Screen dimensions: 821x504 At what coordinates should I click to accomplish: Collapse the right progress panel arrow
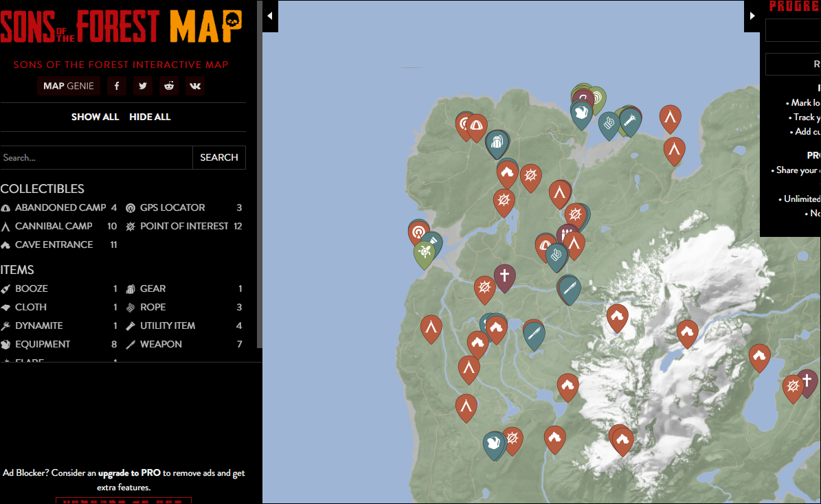click(x=752, y=16)
